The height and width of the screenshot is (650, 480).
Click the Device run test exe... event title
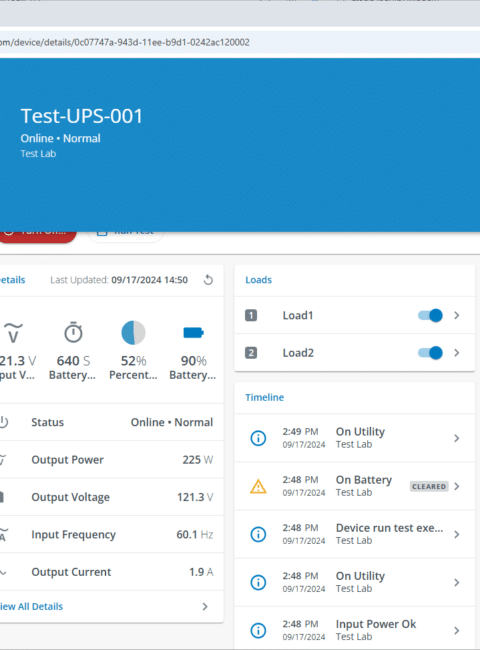click(389, 528)
